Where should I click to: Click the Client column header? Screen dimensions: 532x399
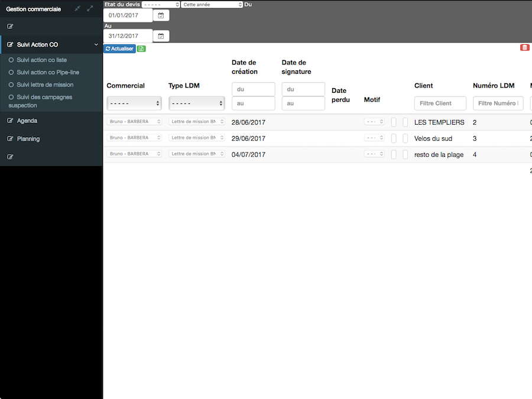pyautogui.click(x=423, y=86)
